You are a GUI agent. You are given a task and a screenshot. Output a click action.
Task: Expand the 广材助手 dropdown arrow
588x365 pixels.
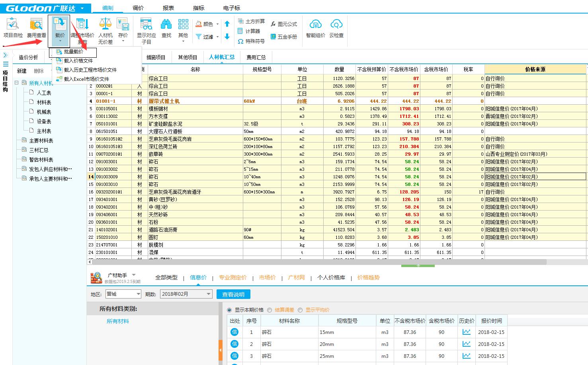pos(134,275)
